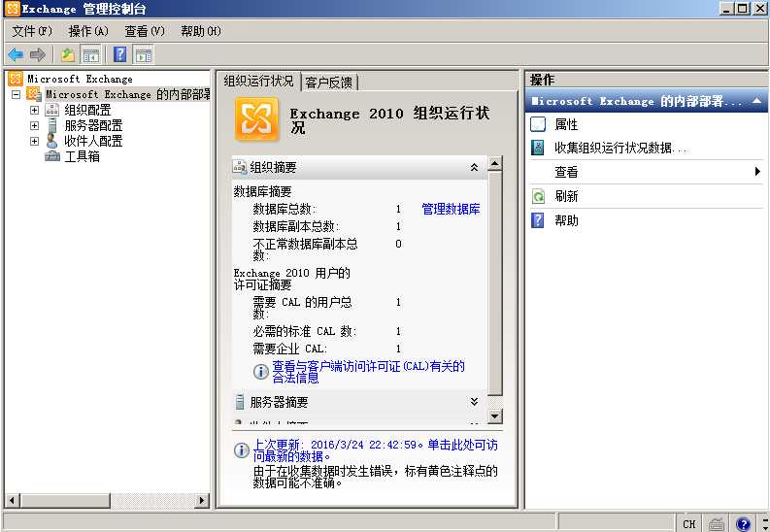Click the Help question-mark toolbar icon
Screen dimensions: 770x532
(120, 54)
